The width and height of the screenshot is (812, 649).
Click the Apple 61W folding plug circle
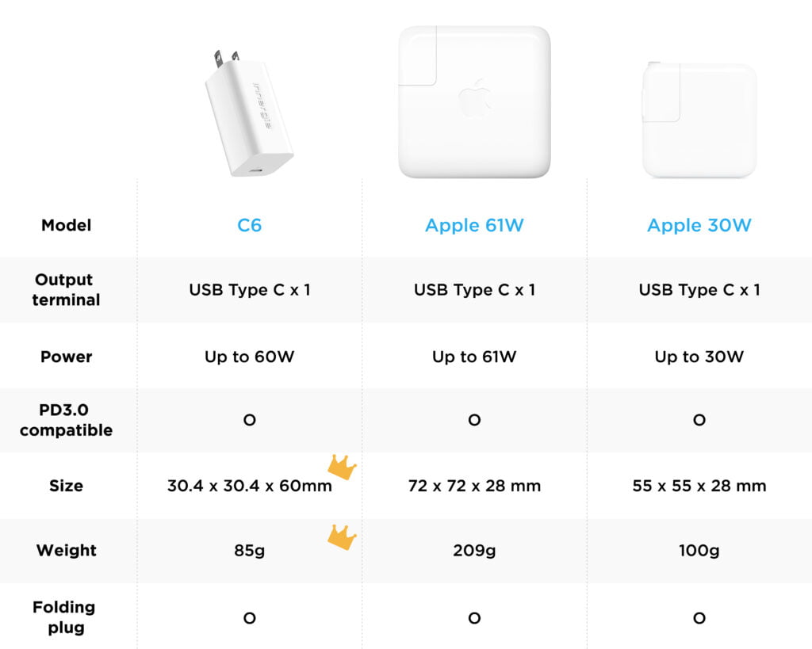[474, 618]
